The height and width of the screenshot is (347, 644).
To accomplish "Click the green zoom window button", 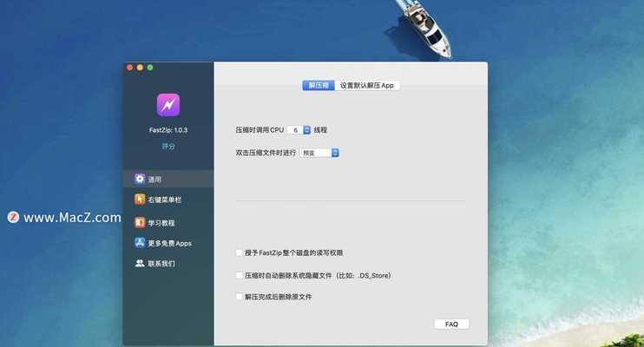I will [150, 68].
